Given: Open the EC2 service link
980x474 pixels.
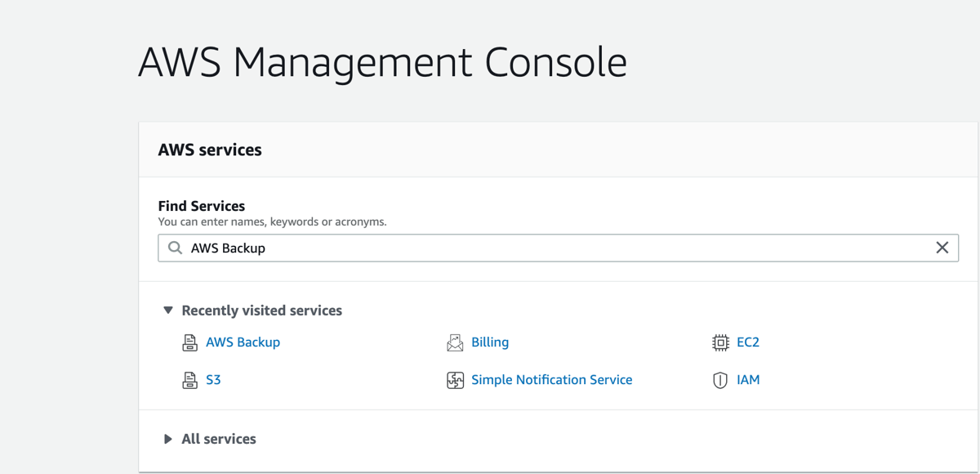Looking at the screenshot, I should coord(748,342).
